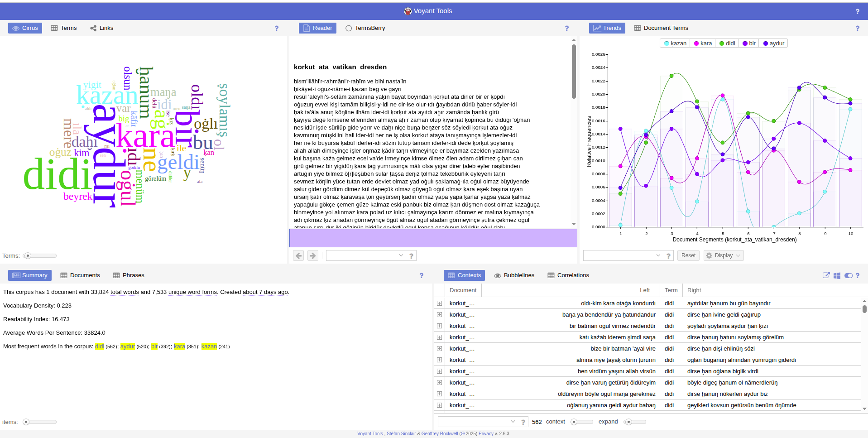Go to previous text in Reader using back arrow
Image resolution: width=868 pixels, height=438 pixels.
(298, 256)
